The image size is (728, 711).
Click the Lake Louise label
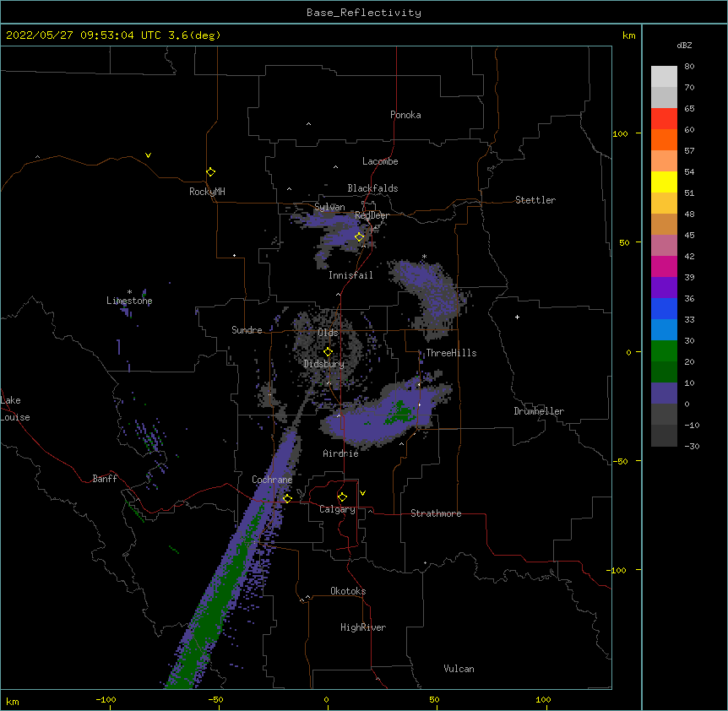click(15, 409)
